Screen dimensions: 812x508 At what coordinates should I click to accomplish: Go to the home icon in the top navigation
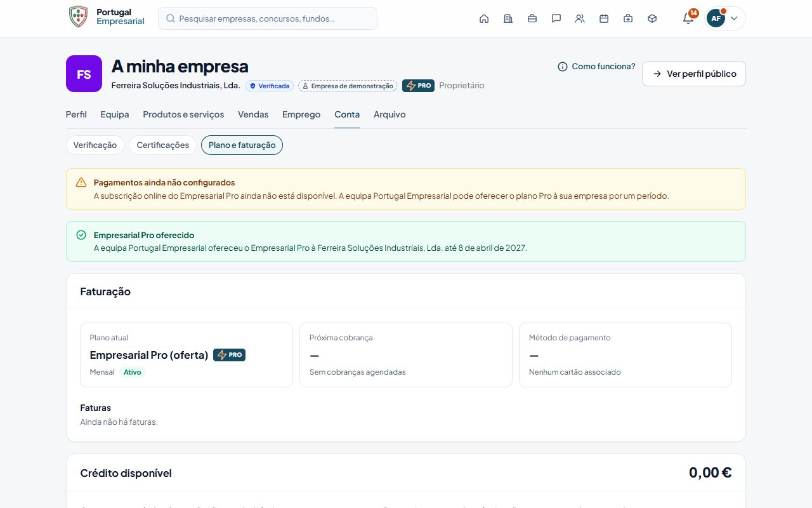[484, 18]
